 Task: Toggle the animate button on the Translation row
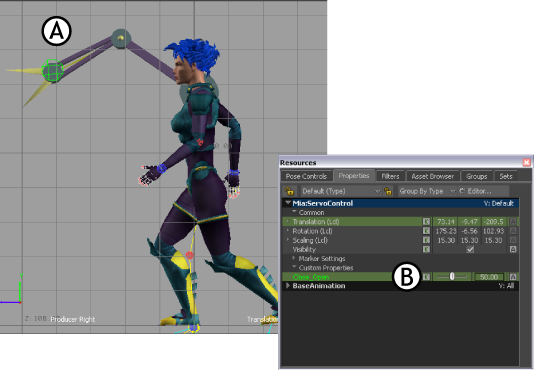(x=513, y=221)
